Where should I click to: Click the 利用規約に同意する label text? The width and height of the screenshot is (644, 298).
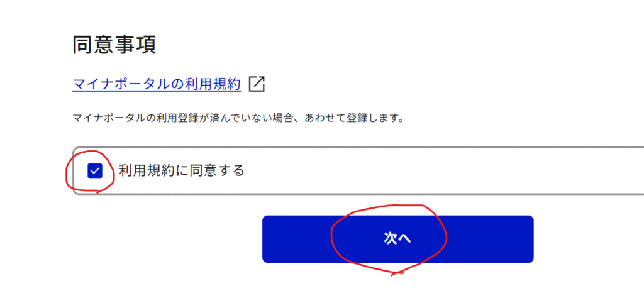pyautogui.click(x=182, y=170)
